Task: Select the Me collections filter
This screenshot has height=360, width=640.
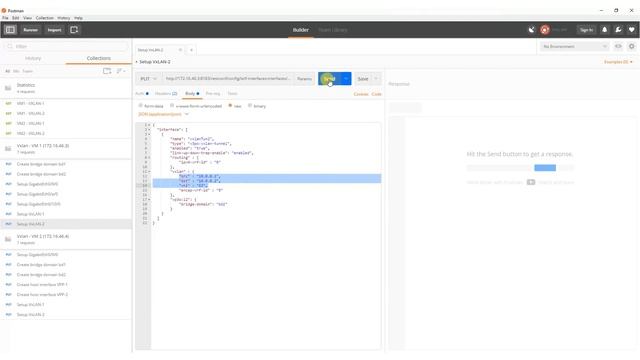Action: coord(16,71)
